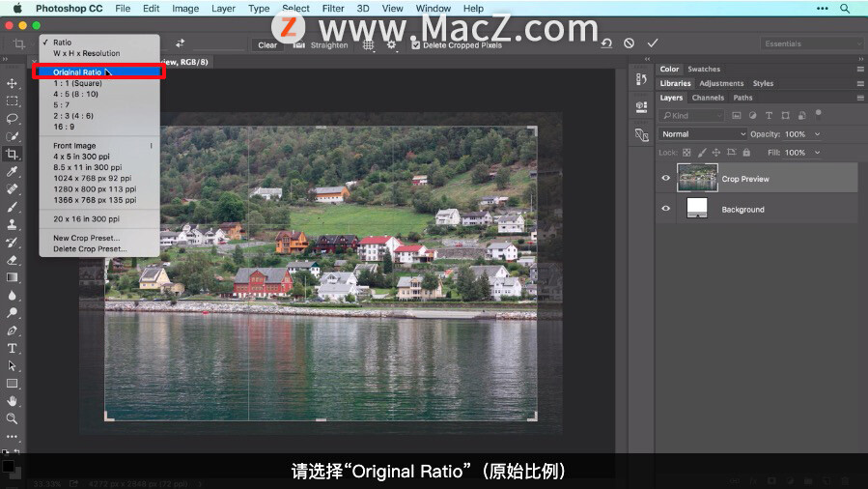This screenshot has width=868, height=489.
Task: Open the Filter menu in menu bar
Action: tap(333, 9)
